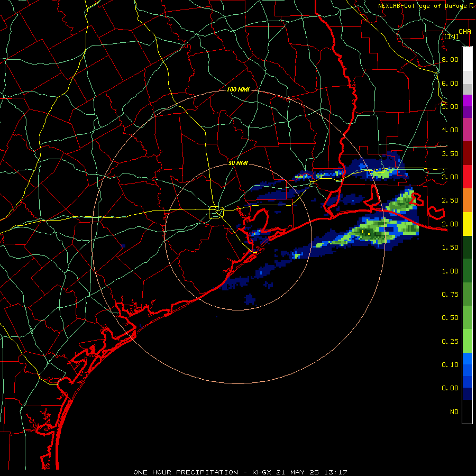Click the black ND legend swatch
Screen dimensions: 476x476
pos(467,411)
